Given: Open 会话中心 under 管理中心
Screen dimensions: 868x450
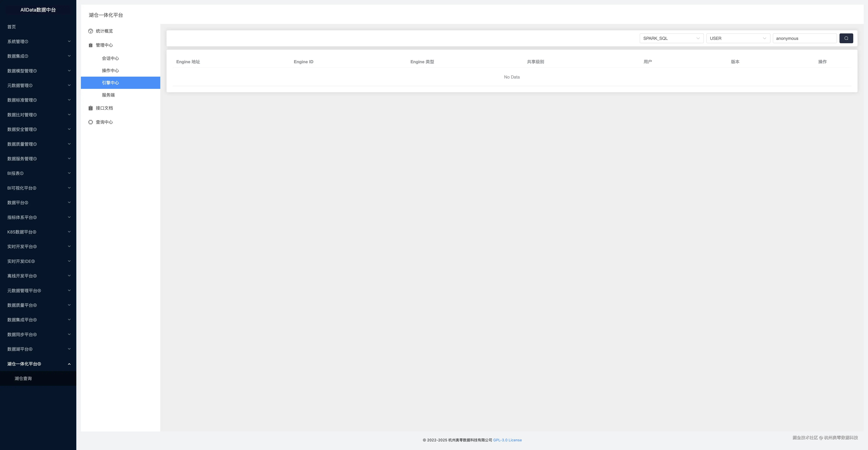Looking at the screenshot, I should click(x=120, y=58).
